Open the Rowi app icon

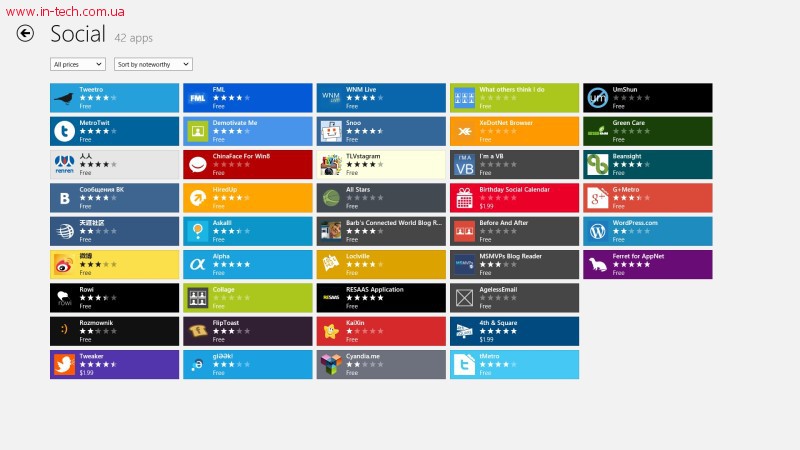(64, 298)
